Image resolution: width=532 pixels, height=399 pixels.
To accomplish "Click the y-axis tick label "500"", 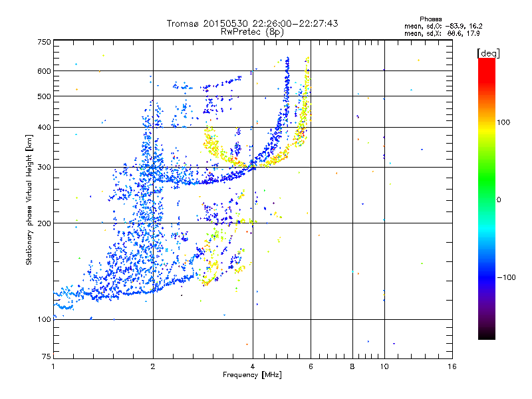I will [x=44, y=96].
